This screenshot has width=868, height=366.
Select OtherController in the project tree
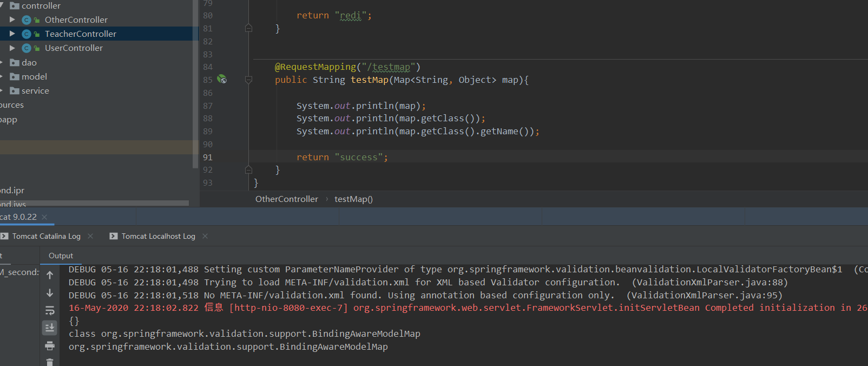76,19
